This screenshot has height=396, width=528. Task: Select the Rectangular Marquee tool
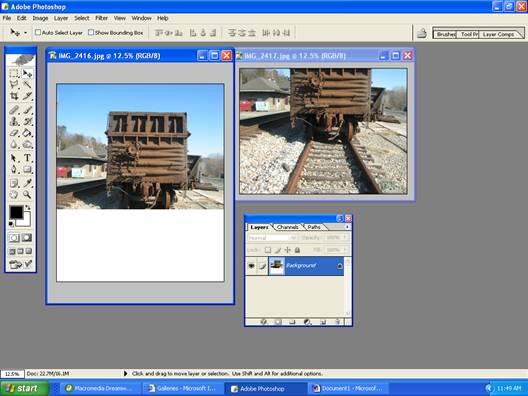14,73
